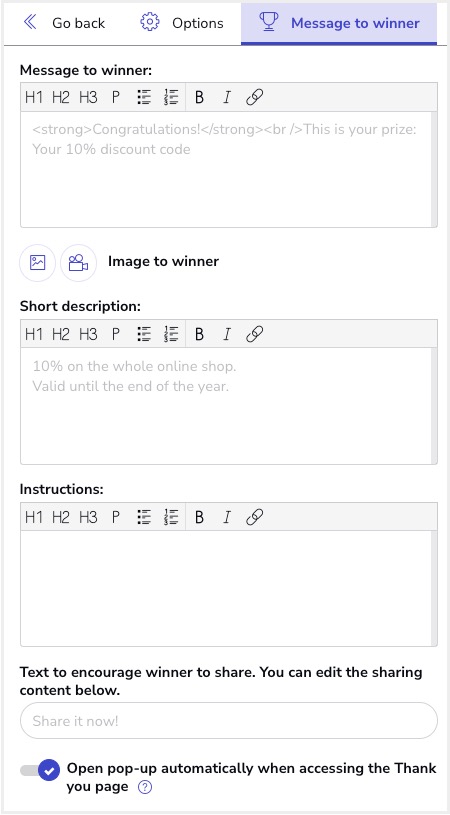Switch to the Options tab
Viewport: 450px width, 815px height.
pyautogui.click(x=182, y=23)
